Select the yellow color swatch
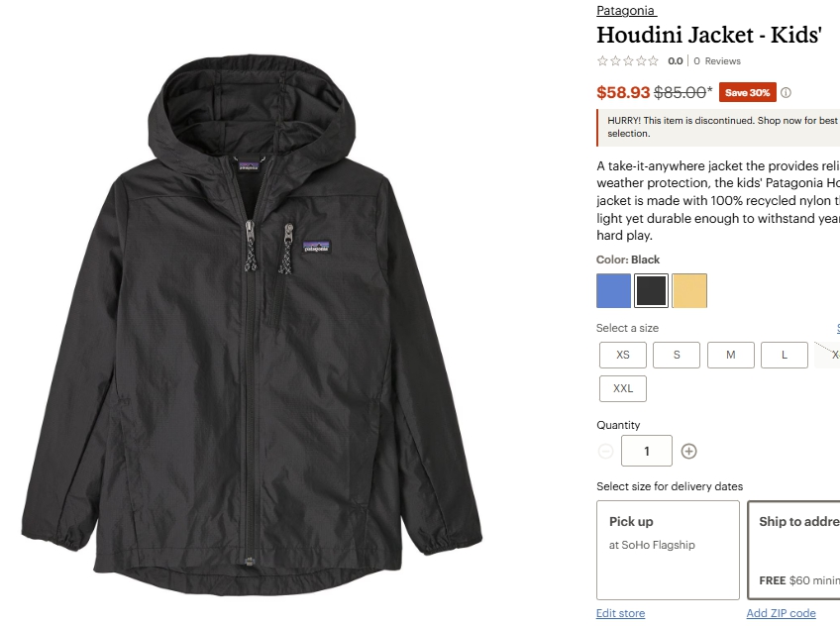 [x=689, y=291]
